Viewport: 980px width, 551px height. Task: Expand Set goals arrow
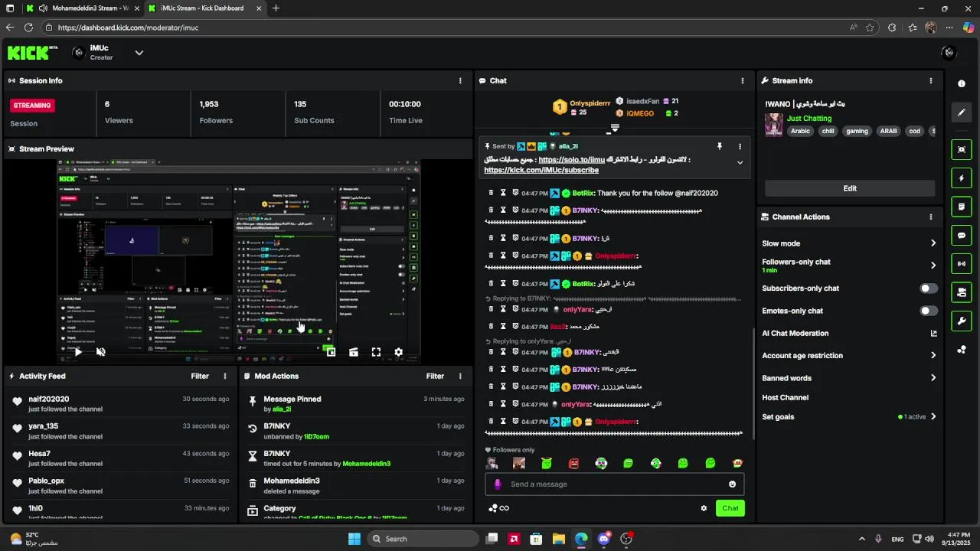pyautogui.click(x=933, y=417)
